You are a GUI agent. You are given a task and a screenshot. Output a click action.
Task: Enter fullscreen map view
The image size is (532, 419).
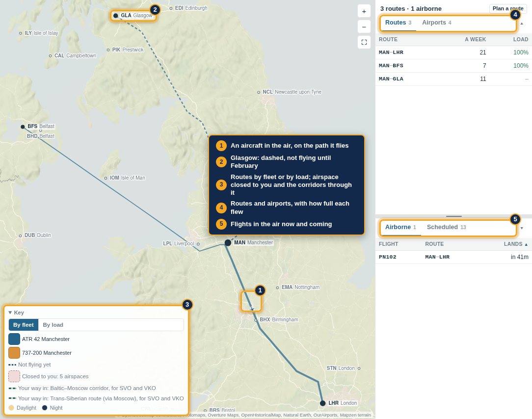[x=364, y=42]
